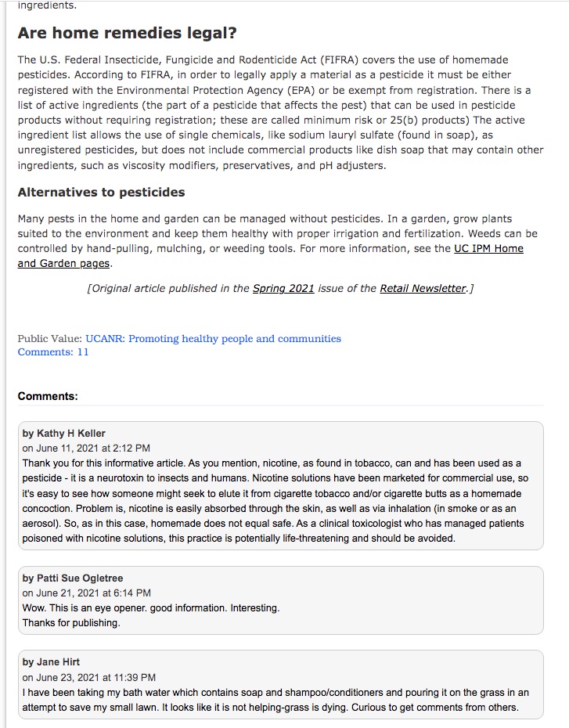Select the author name Patti Sue Ogletree
Screen dimensions: 569x728
(x=80, y=578)
